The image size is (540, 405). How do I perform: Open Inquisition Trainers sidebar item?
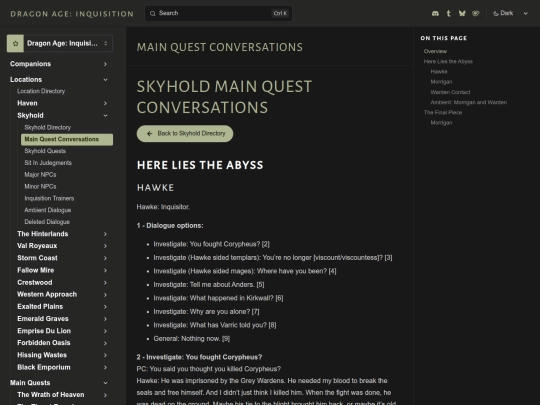click(49, 198)
